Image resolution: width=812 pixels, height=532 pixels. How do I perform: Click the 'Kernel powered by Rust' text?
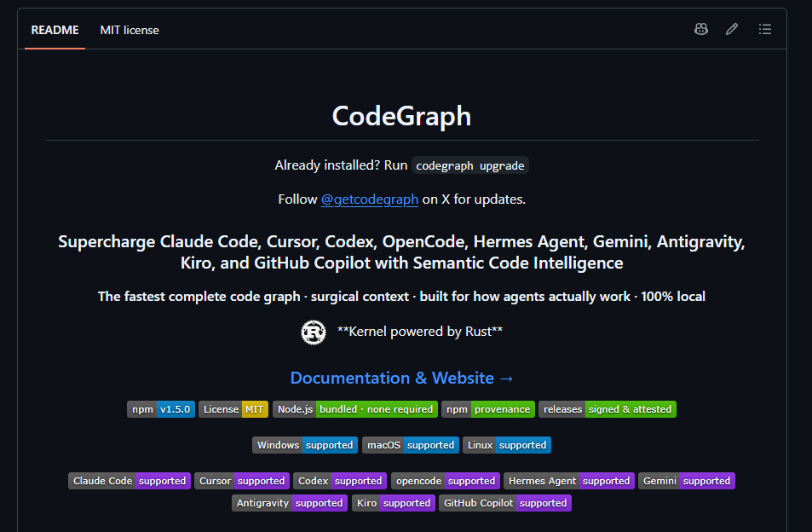(x=420, y=332)
